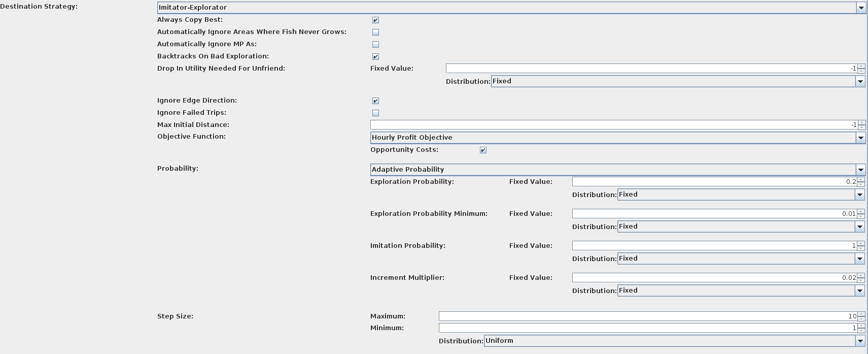The width and height of the screenshot is (868, 354).
Task: Open Exploration Probability Distribution dropdown
Action: click(x=741, y=195)
